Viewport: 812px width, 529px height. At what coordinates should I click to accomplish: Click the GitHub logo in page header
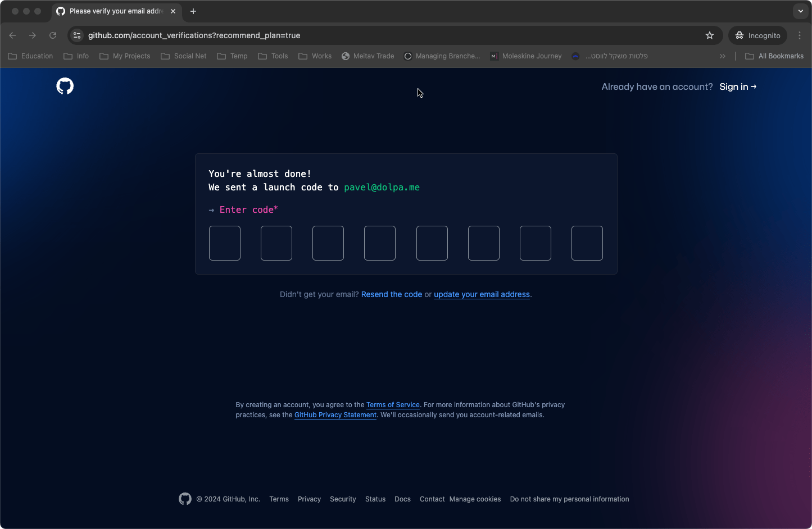65,86
